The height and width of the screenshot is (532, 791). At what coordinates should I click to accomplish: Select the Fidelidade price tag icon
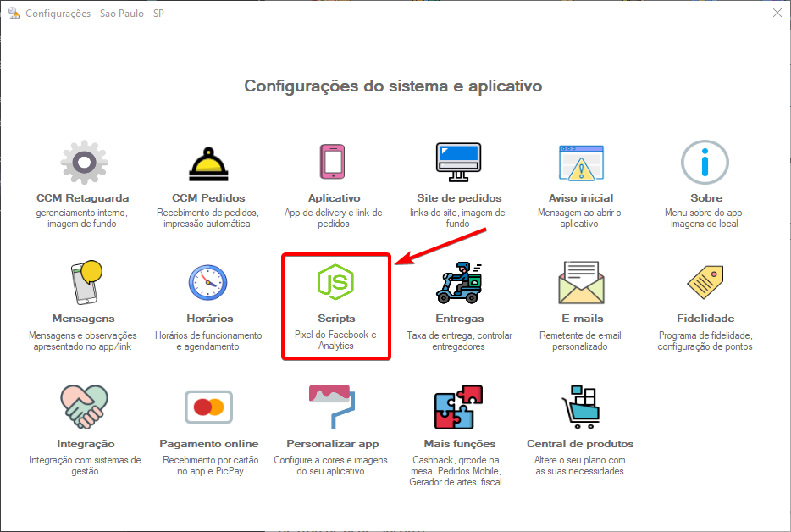tap(705, 282)
